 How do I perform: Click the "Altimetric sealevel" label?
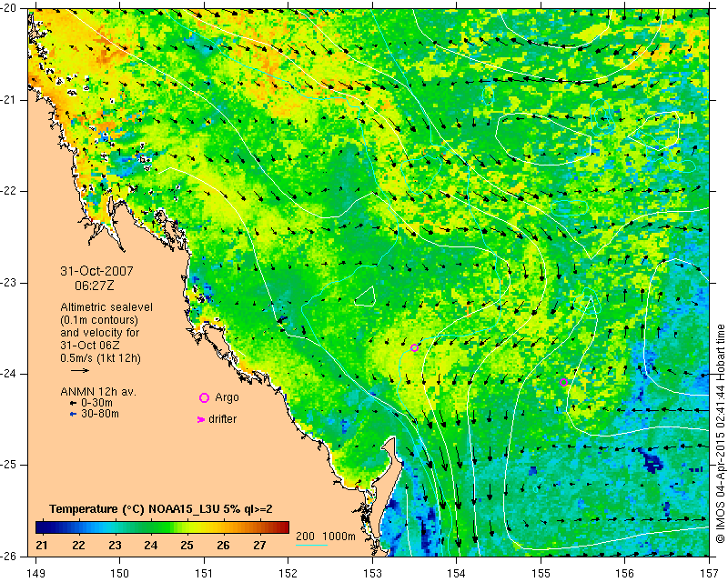tap(106, 307)
